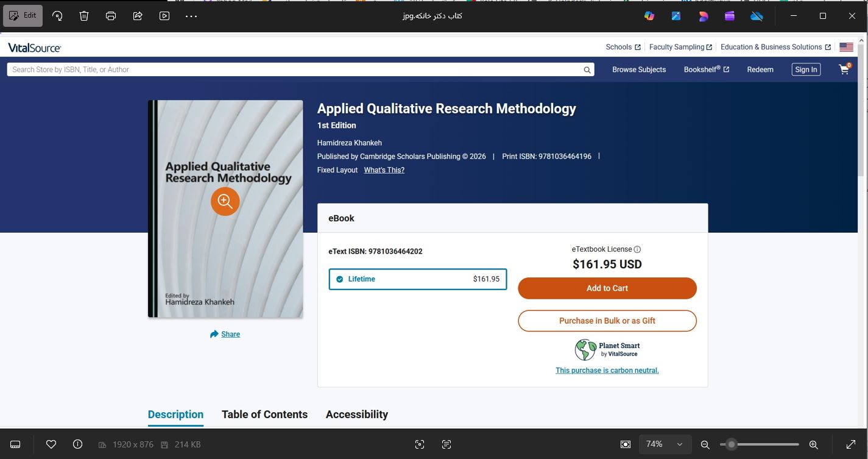Expand the three-dots more options menu

[x=191, y=16]
